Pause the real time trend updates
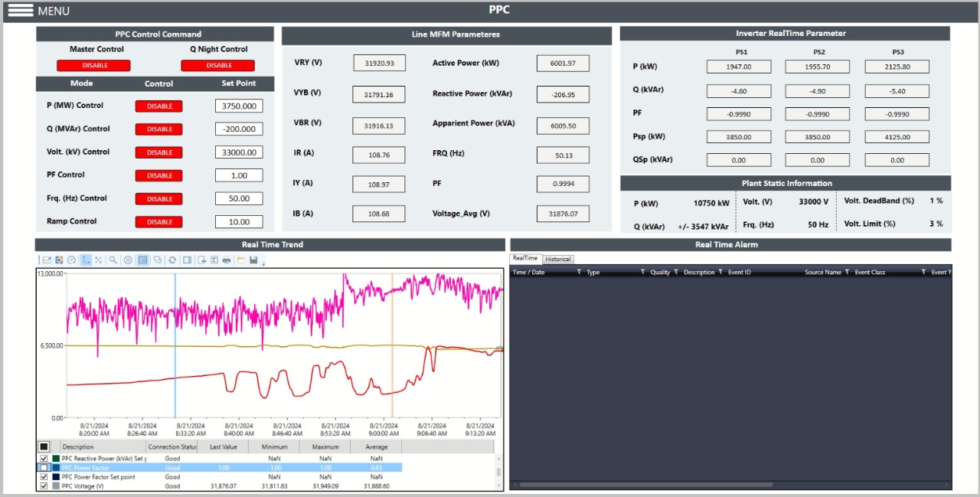This screenshot has width=980, height=497. (x=127, y=260)
